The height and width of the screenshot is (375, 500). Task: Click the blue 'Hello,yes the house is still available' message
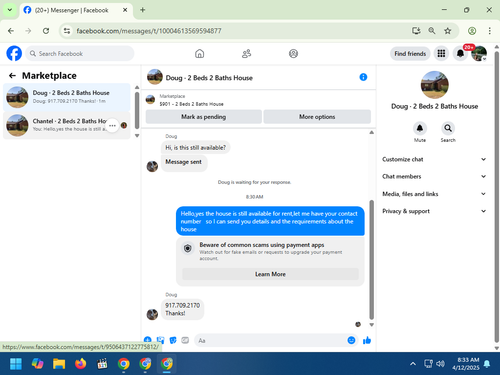pos(270,221)
